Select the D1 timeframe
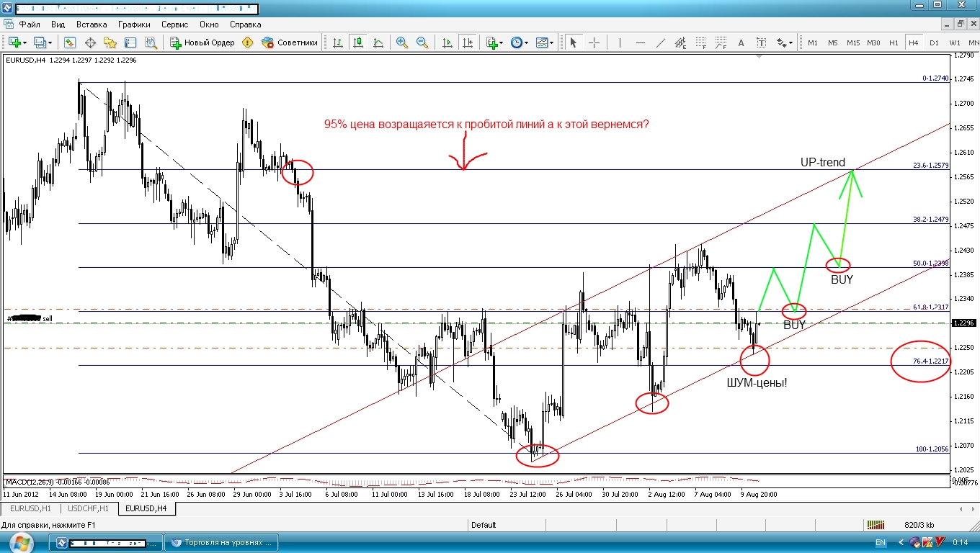Screen dimensions: 980x553 934,42
